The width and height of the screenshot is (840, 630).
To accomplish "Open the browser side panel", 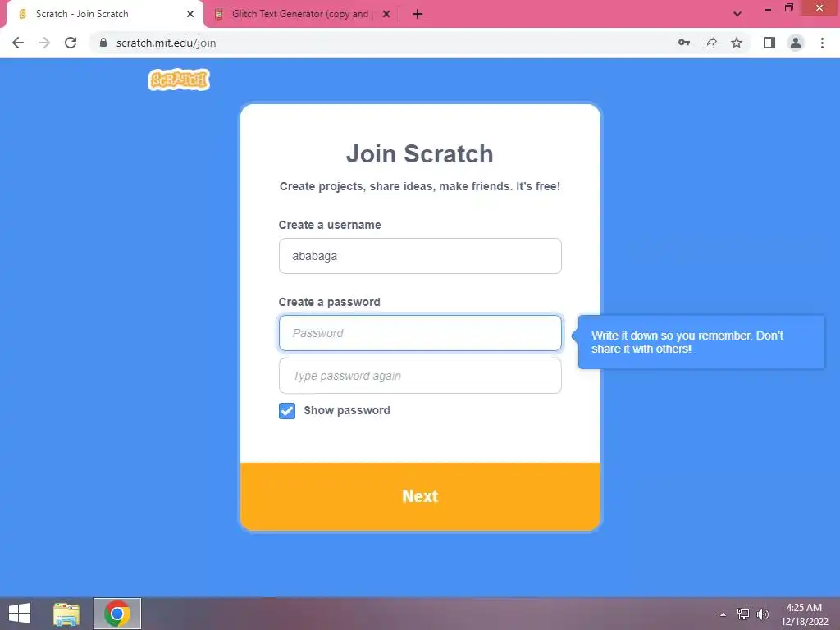I will tap(769, 43).
